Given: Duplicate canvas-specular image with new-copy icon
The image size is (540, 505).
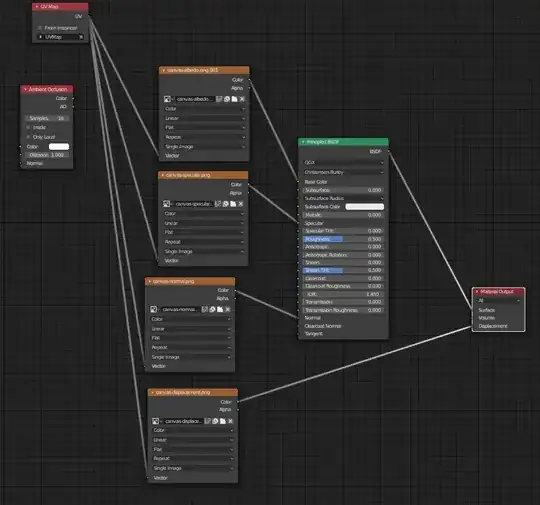Looking at the screenshot, I should point(226,204).
